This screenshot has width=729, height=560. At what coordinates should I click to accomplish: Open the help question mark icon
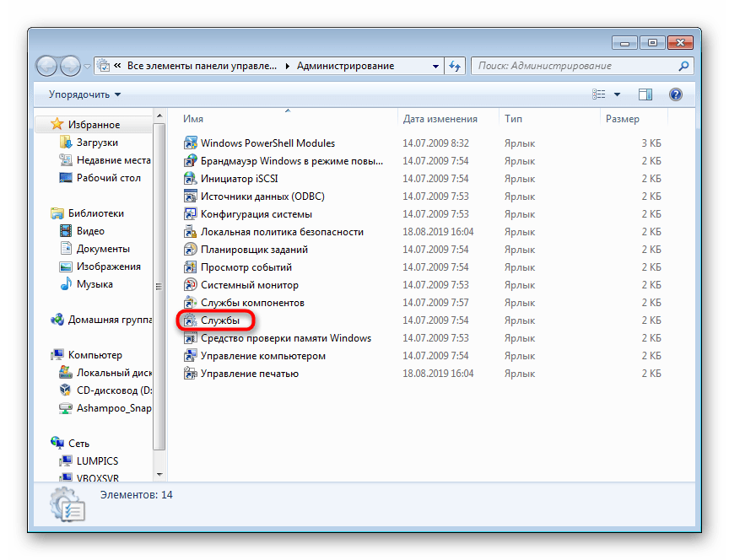(675, 94)
